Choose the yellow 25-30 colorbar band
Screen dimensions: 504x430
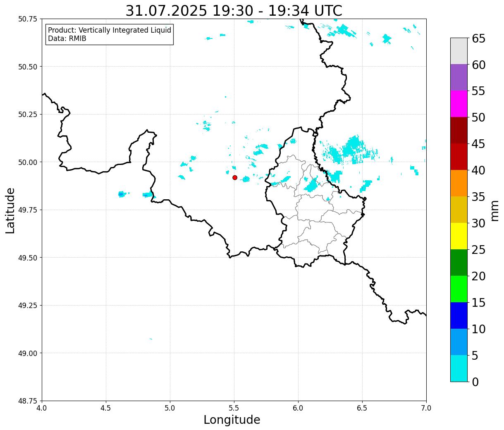[x=459, y=236]
